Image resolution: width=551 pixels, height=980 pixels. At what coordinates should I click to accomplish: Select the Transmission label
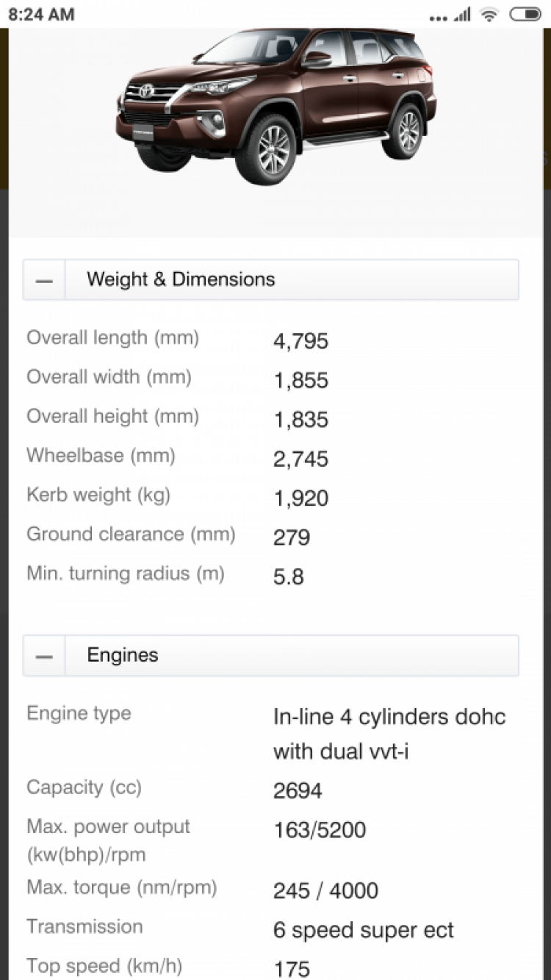click(84, 926)
